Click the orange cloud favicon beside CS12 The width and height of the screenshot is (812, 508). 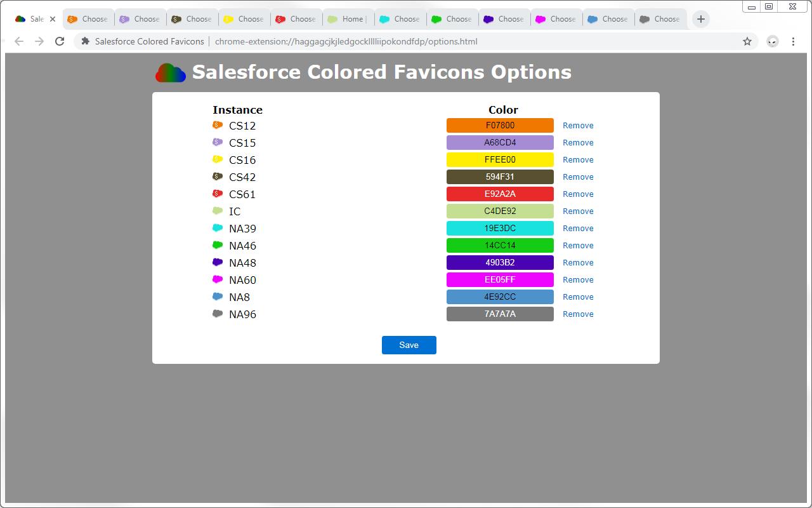click(218, 125)
